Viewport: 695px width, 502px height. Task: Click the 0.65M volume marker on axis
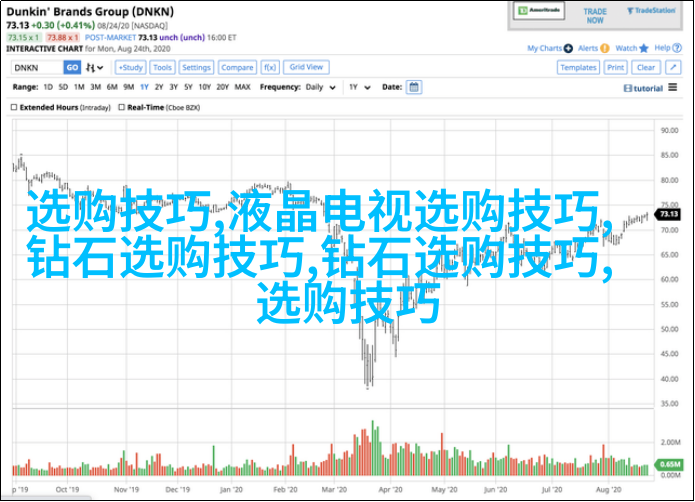tap(669, 464)
